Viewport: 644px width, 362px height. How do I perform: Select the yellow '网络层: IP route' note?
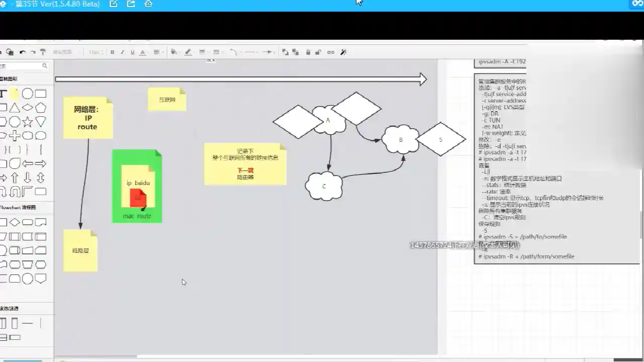point(88,118)
